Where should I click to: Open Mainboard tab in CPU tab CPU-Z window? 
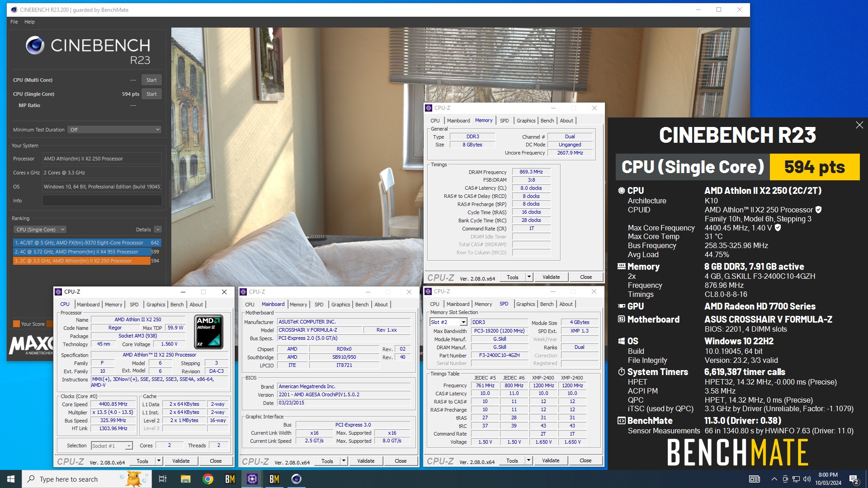(88, 305)
